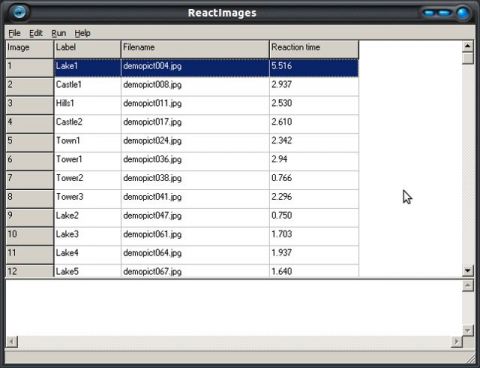480x368 pixels.
Task: Select row header 8
Action: (30, 199)
